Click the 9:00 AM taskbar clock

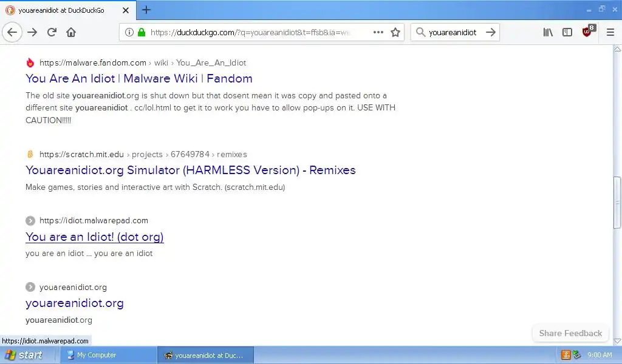tap(600, 355)
